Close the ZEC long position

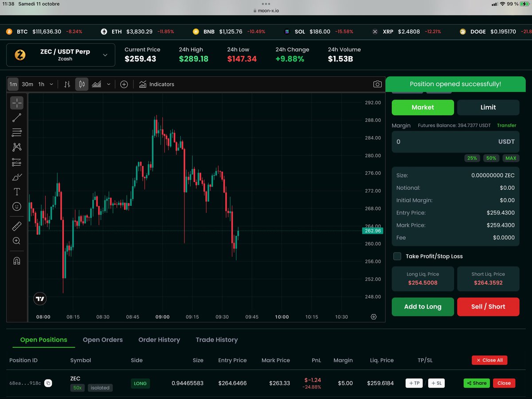[504, 383]
